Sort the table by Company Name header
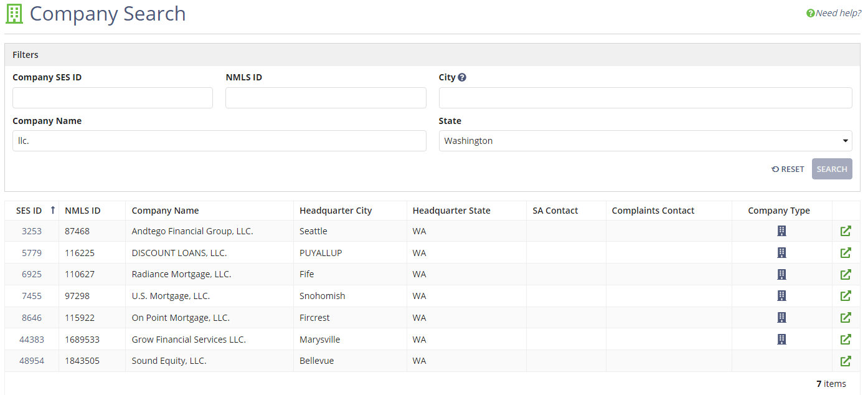The height and width of the screenshot is (395, 868). pyautogui.click(x=165, y=210)
